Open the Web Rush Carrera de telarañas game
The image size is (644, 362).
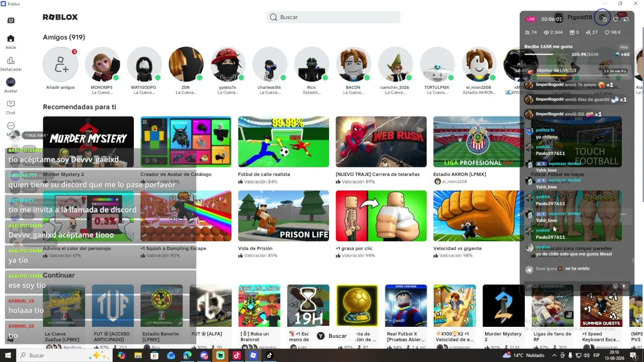click(x=381, y=142)
